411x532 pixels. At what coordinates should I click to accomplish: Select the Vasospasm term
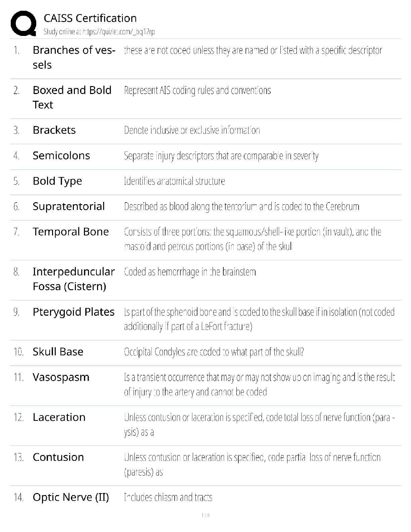[61, 377]
